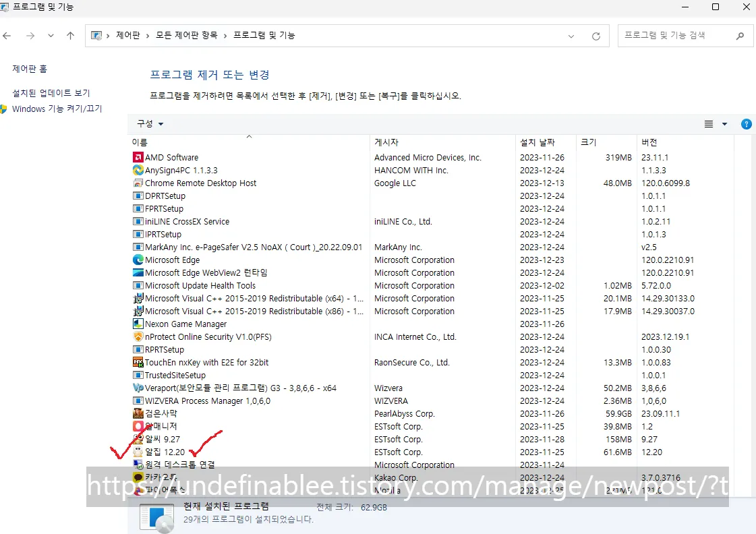Click the Visual C++ (x86) Redistributable icon
Screen dimensions: 756x534
(138, 311)
